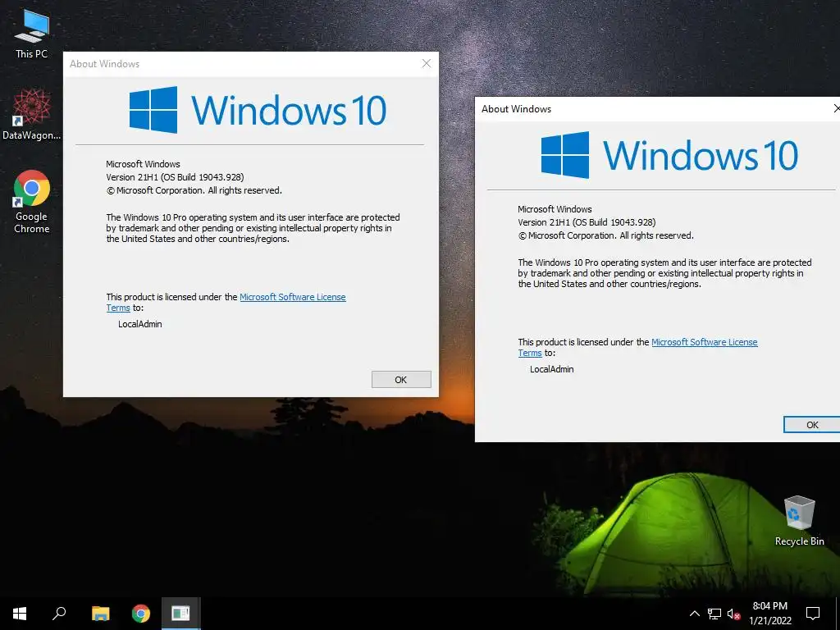Launch Chrome from the taskbar

[x=141, y=614]
